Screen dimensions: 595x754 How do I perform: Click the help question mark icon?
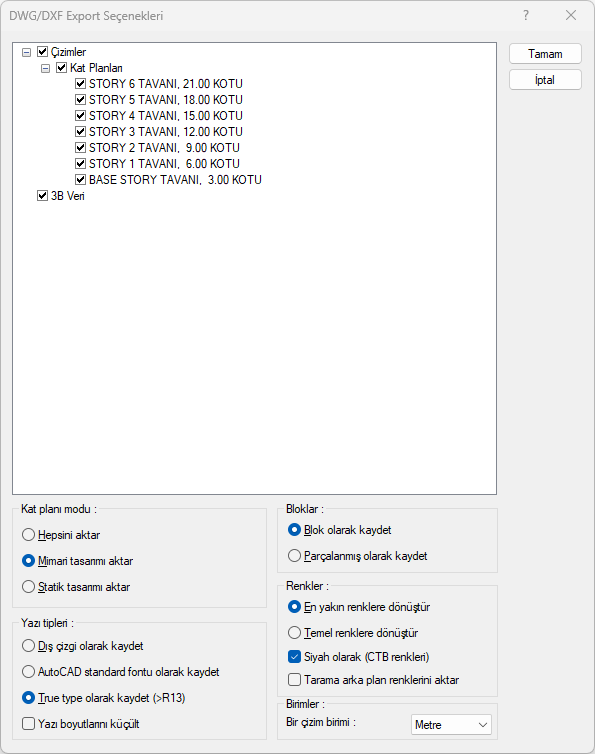click(x=526, y=15)
